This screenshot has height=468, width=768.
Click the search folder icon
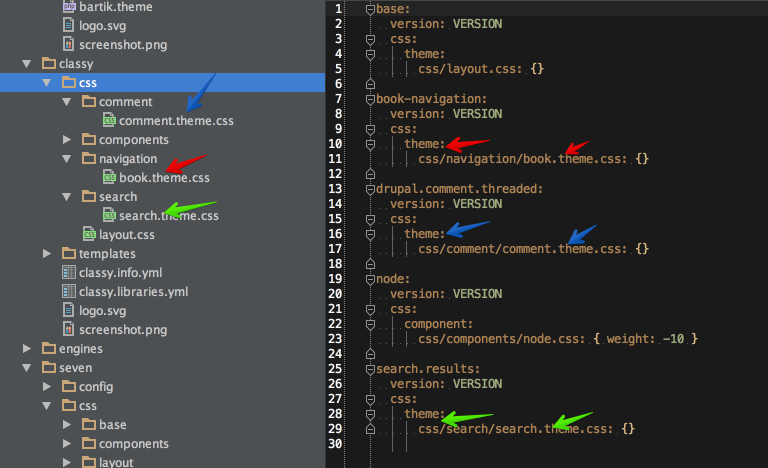point(89,197)
